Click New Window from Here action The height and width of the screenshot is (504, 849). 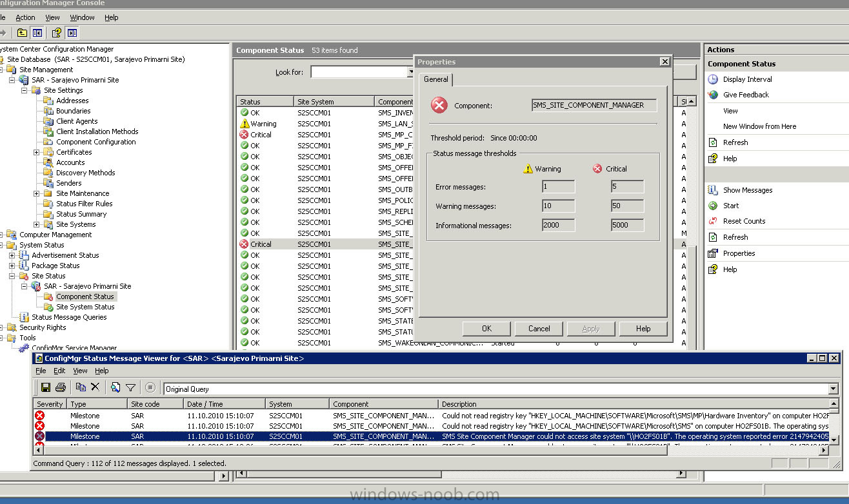pos(759,126)
